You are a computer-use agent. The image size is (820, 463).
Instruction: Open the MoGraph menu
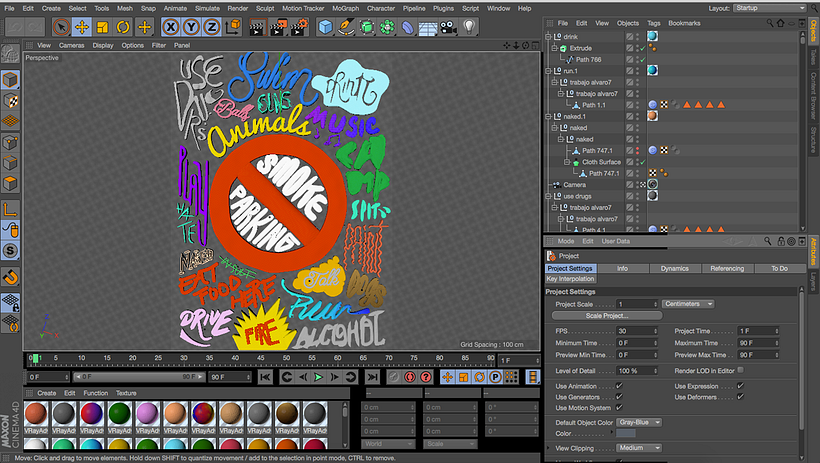point(346,8)
